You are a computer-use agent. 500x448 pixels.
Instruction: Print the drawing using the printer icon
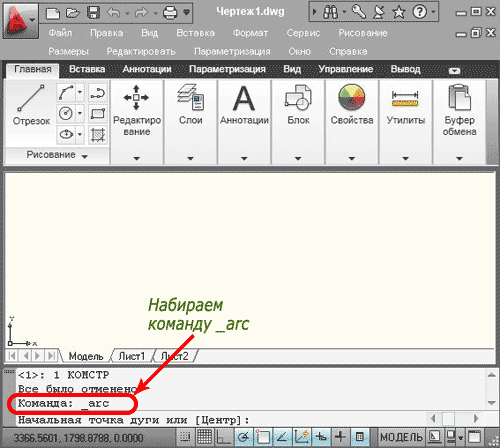pos(170,13)
